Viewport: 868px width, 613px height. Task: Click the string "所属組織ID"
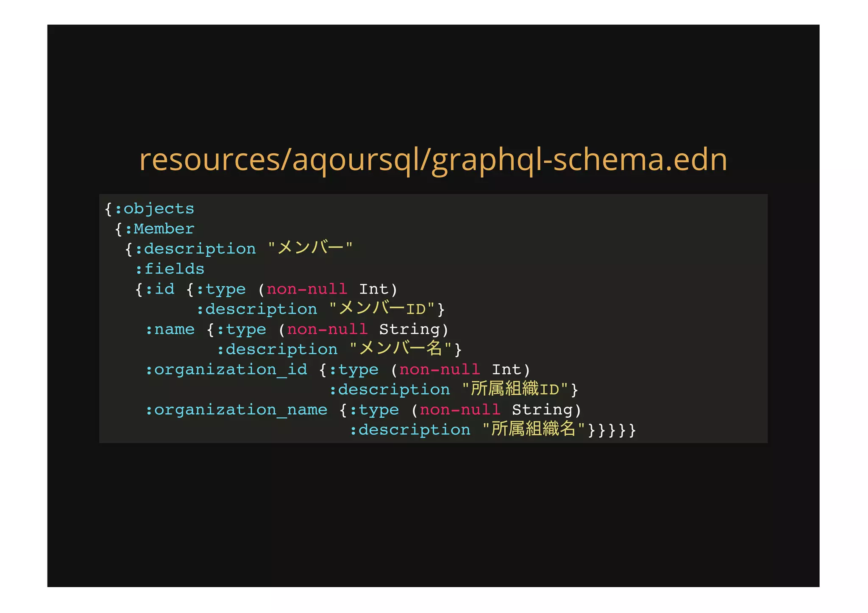point(515,389)
